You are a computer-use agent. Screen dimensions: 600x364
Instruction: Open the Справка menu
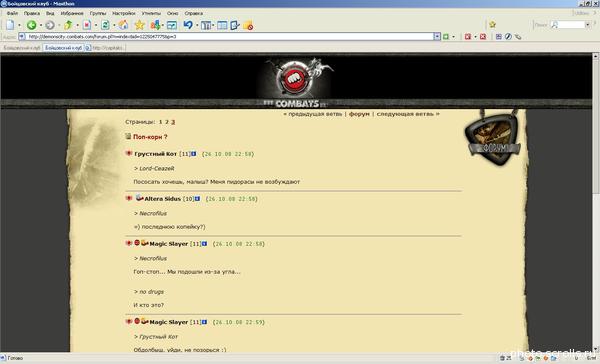[x=194, y=13]
